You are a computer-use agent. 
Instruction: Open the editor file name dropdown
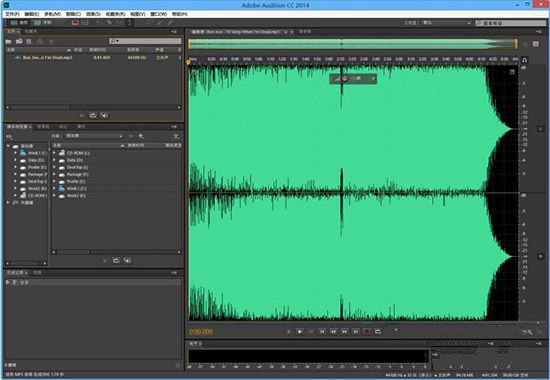(286, 32)
